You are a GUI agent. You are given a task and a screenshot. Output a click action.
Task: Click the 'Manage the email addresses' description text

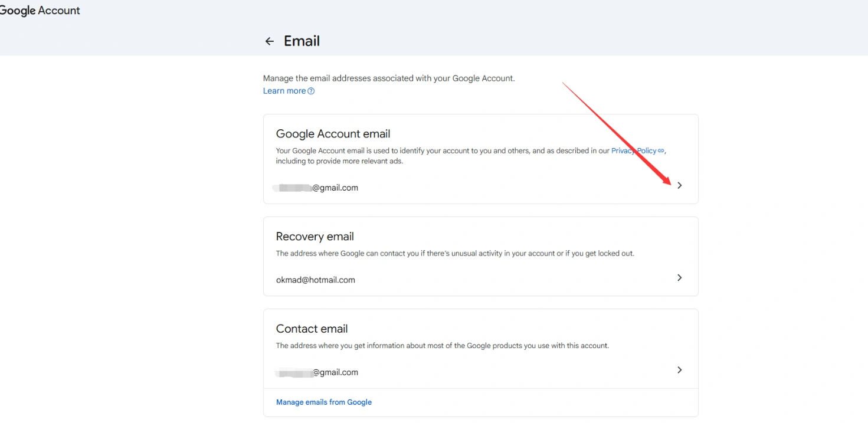tap(389, 78)
